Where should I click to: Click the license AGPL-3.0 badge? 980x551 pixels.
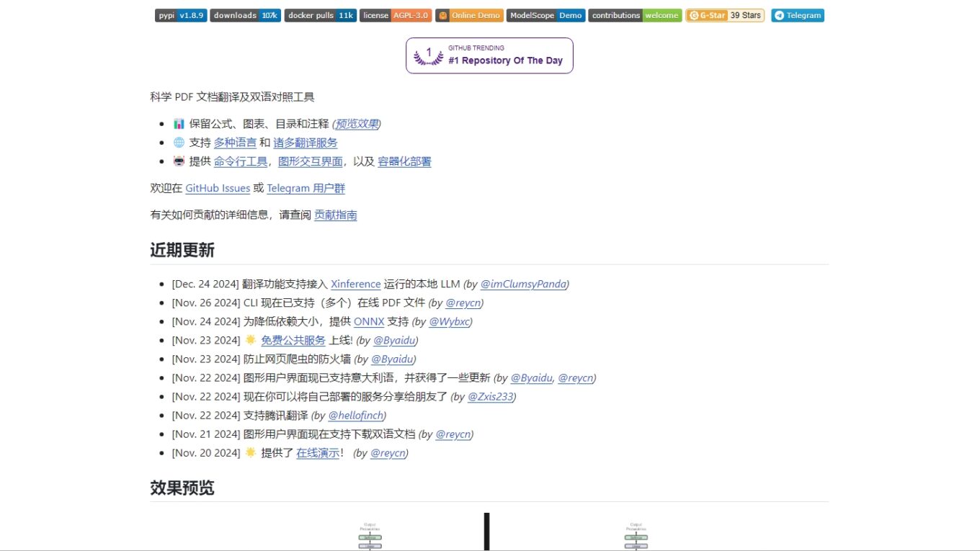pyautogui.click(x=396, y=15)
